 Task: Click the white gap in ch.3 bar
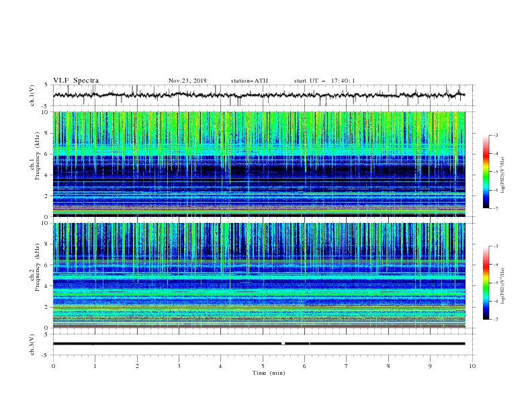283,344
